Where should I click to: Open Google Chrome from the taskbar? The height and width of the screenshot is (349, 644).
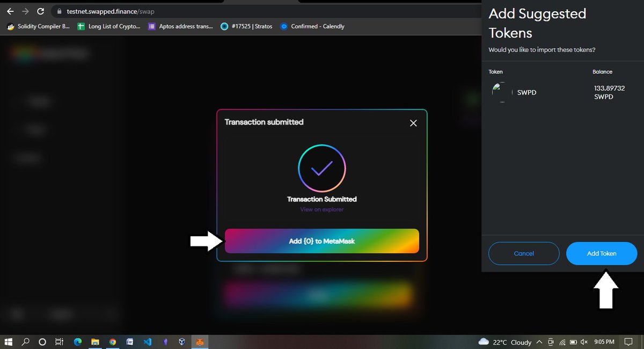(x=112, y=341)
